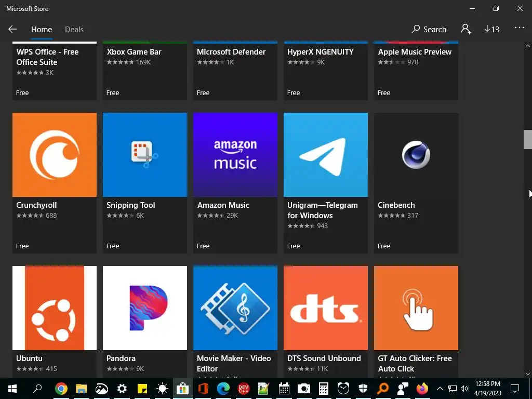Screen dimensions: 532x399
Task: Open the Unigram Telegram app icon
Action: pos(326,155)
